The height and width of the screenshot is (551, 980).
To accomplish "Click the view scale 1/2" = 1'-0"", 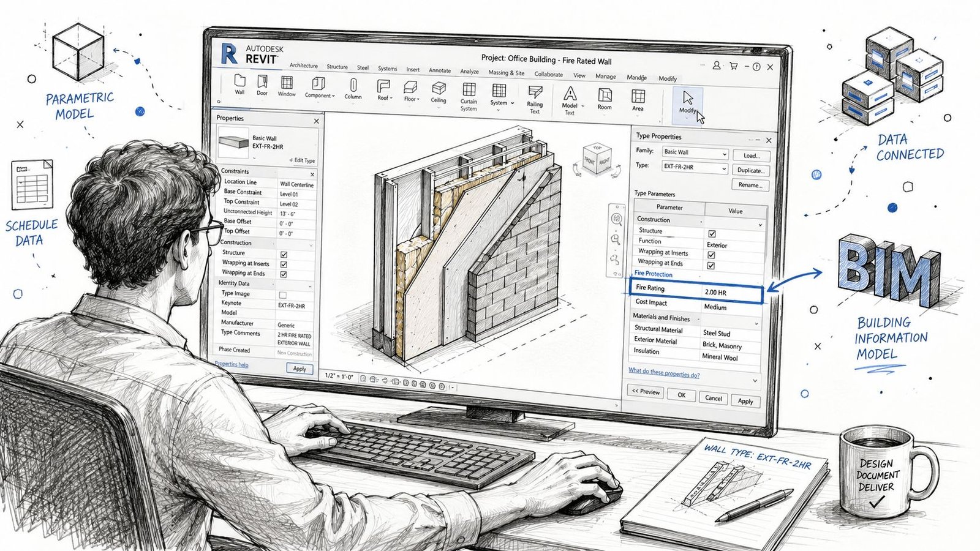I will coord(339,376).
